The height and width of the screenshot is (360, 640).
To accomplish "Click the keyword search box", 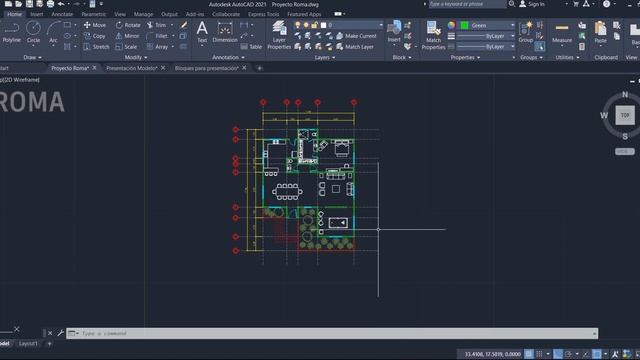I will (467, 4).
